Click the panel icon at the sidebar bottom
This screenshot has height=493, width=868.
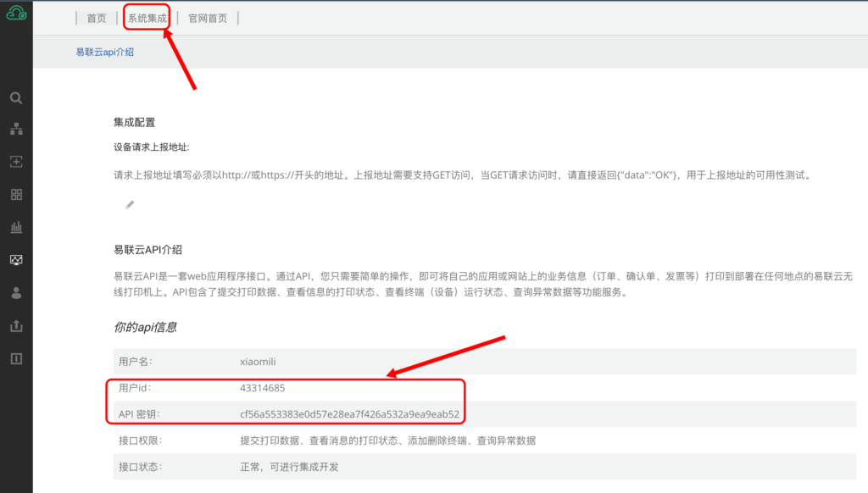coord(15,357)
